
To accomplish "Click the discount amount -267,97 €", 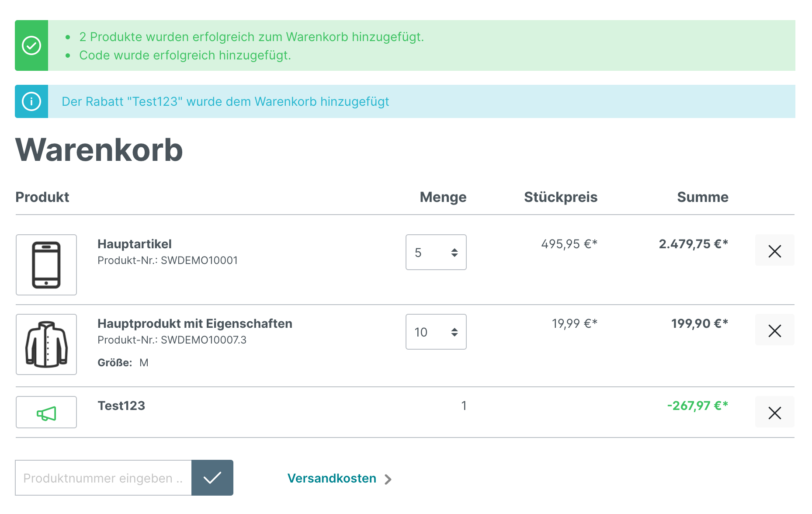I will pyautogui.click(x=697, y=406).
